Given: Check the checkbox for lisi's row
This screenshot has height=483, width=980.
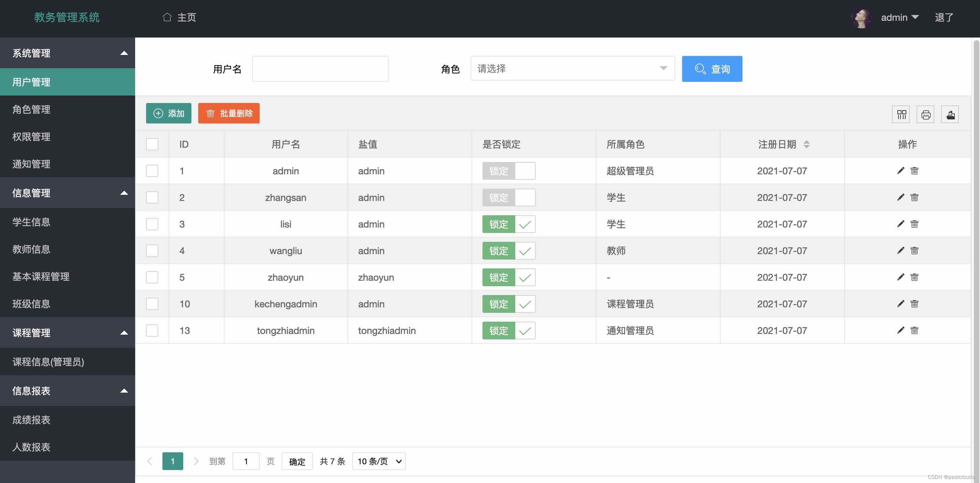Looking at the screenshot, I should (x=152, y=224).
